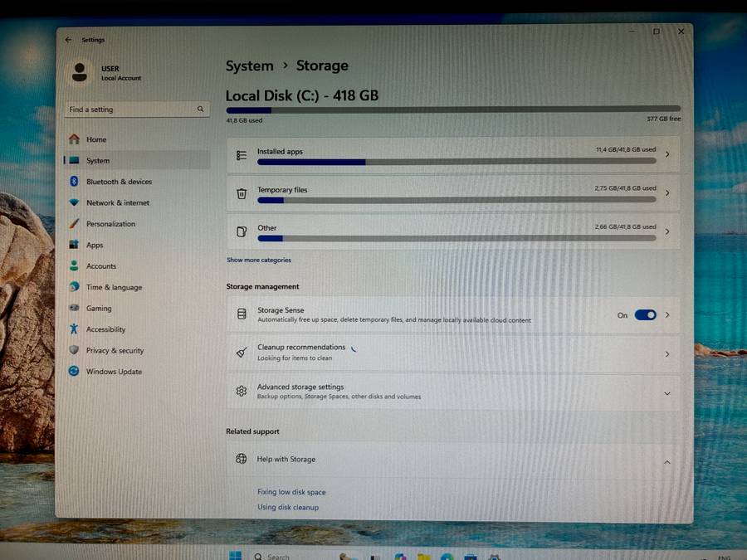This screenshot has width=747, height=560.
Task: Click the Temporary files trash icon
Action: coord(242,194)
